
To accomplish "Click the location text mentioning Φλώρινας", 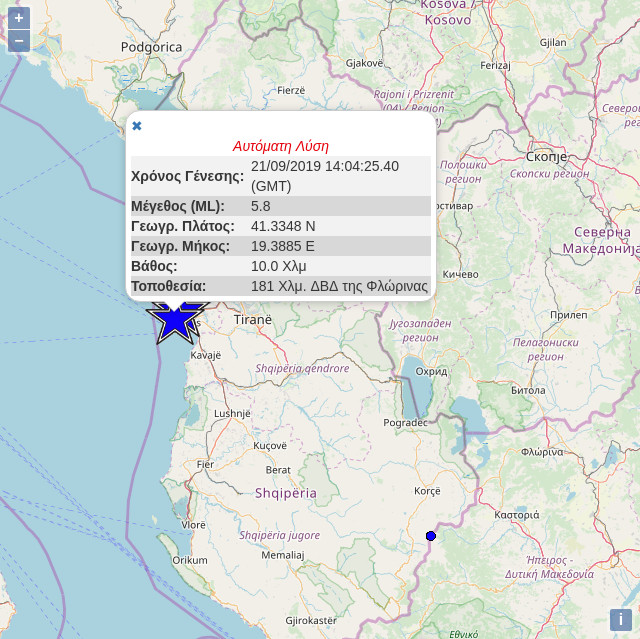I will tap(339, 286).
